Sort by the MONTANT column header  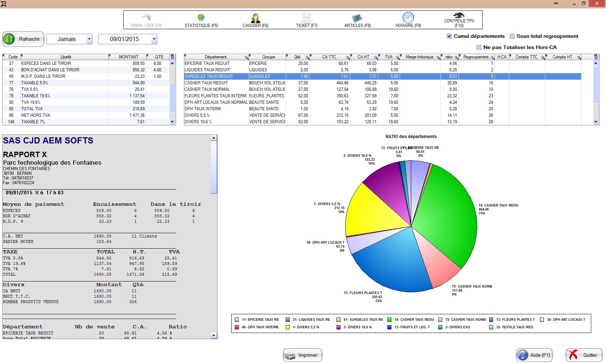[128, 57]
